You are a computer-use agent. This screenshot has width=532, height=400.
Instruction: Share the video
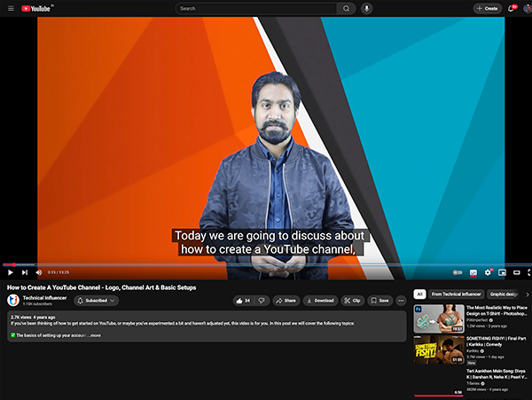286,301
